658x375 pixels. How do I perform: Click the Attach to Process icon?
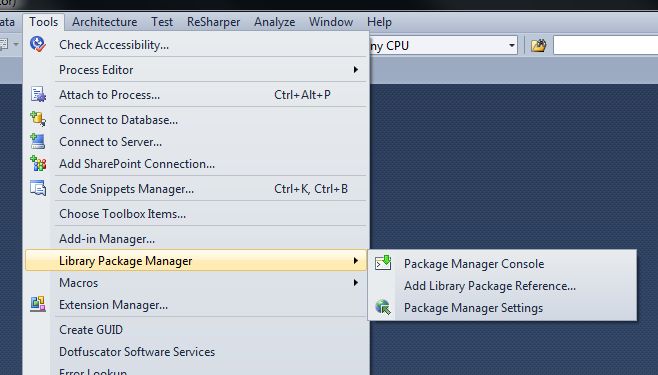tap(38, 94)
